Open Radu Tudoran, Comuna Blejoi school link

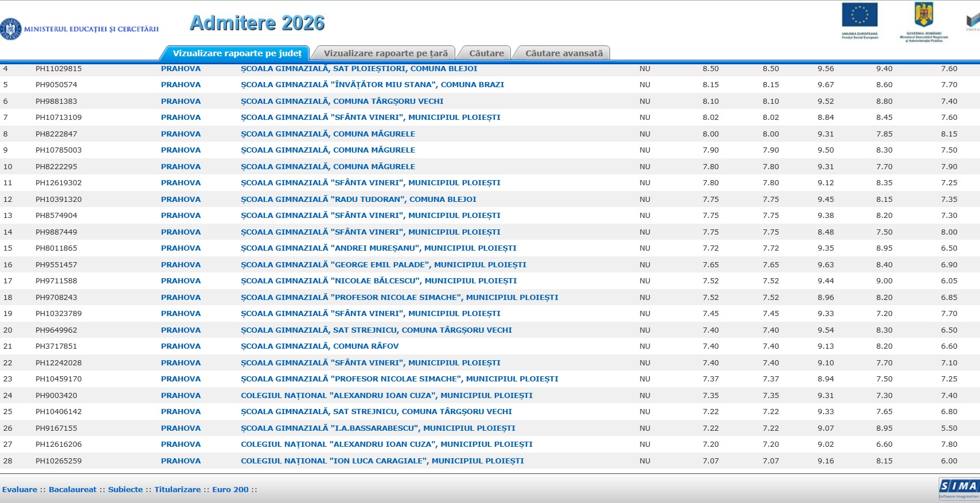pyautogui.click(x=358, y=199)
